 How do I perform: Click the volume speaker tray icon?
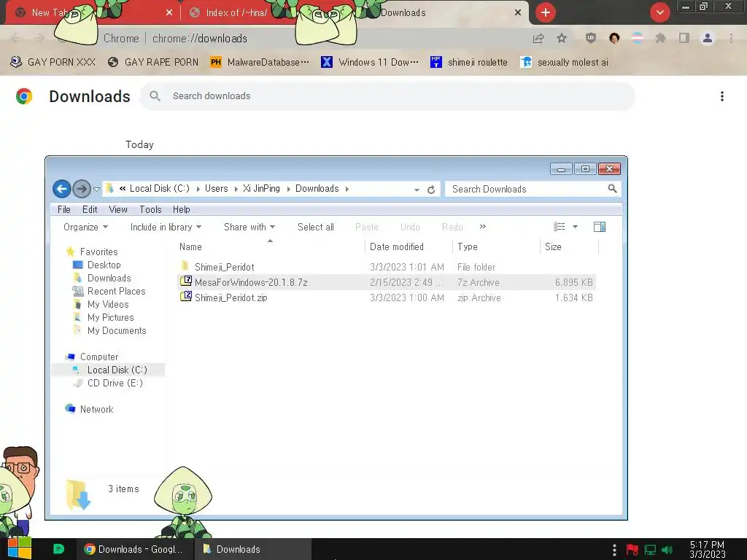[x=667, y=550]
